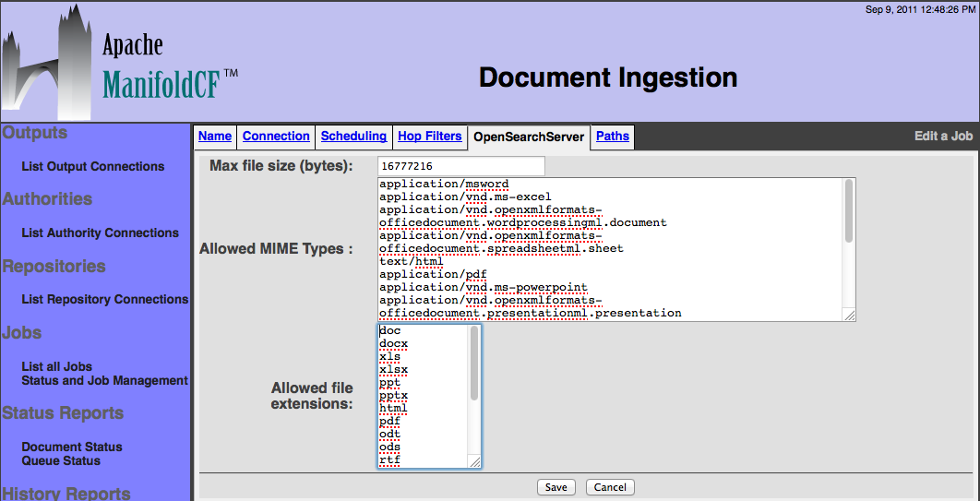
Task: Click the Save button
Action: click(556, 487)
